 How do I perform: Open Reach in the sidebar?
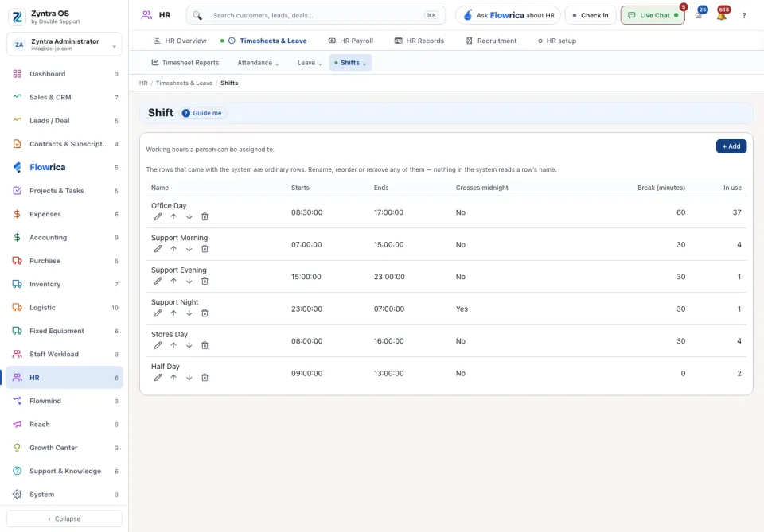point(64,425)
